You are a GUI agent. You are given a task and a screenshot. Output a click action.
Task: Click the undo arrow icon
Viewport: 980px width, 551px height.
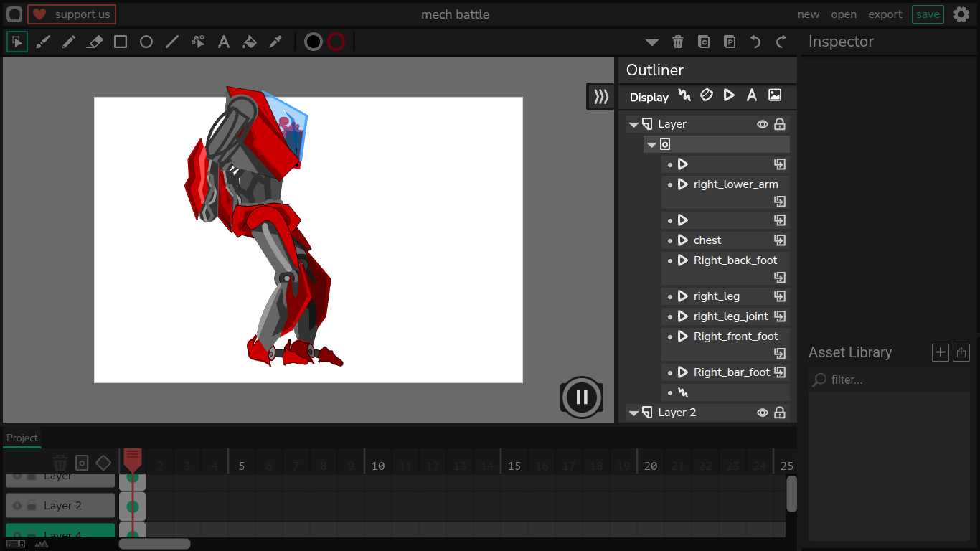755,42
